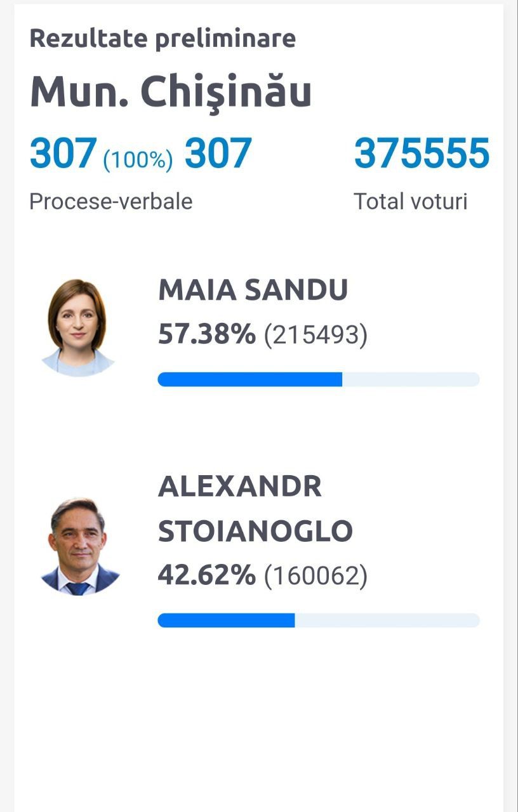Select the Mun. Chişinău title
The image size is (518, 812).
[171, 91]
